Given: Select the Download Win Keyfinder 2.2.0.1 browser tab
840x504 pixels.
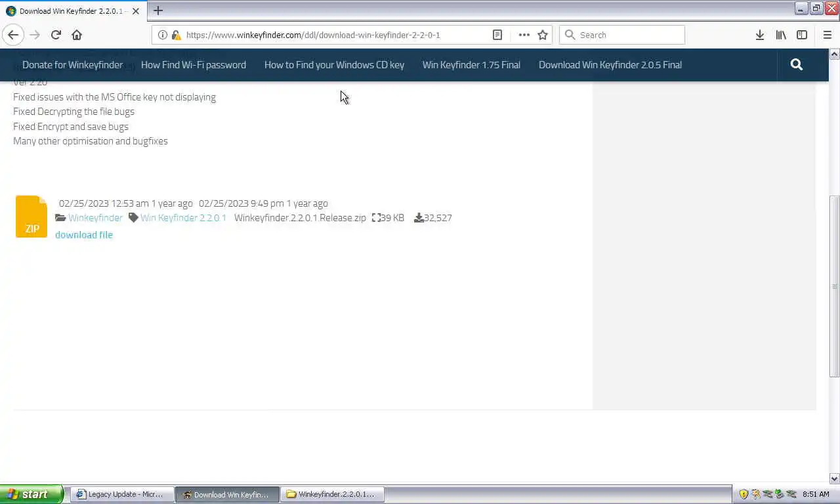Looking at the screenshot, I should coord(72,11).
